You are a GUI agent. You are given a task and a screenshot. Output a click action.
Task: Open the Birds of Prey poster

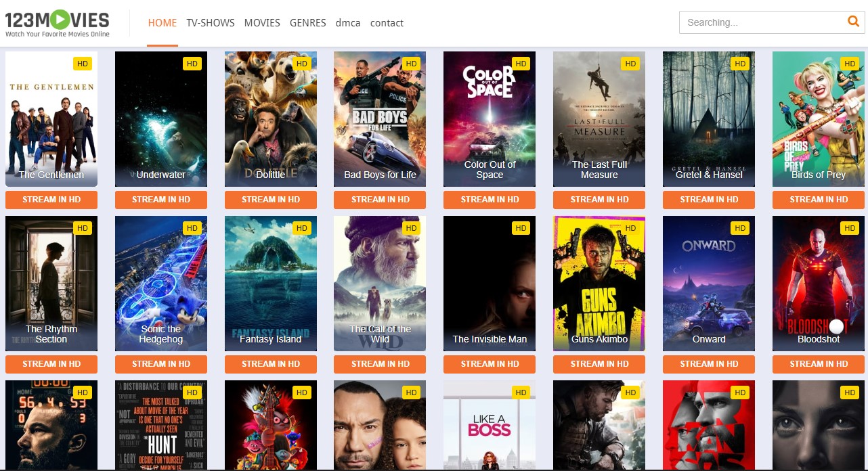819,119
